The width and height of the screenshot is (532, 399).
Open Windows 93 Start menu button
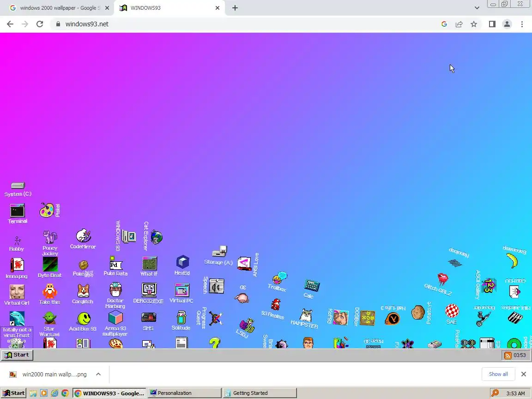pos(17,355)
